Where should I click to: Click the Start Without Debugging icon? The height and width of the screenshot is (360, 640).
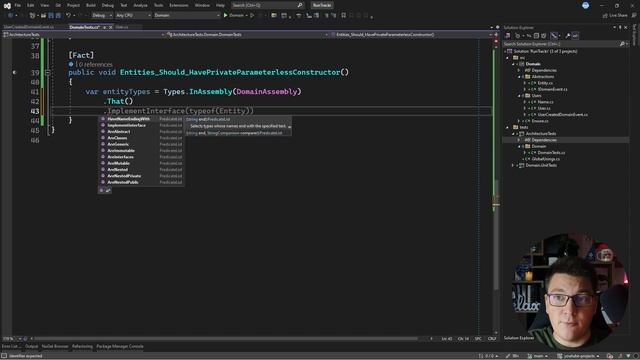click(252, 16)
